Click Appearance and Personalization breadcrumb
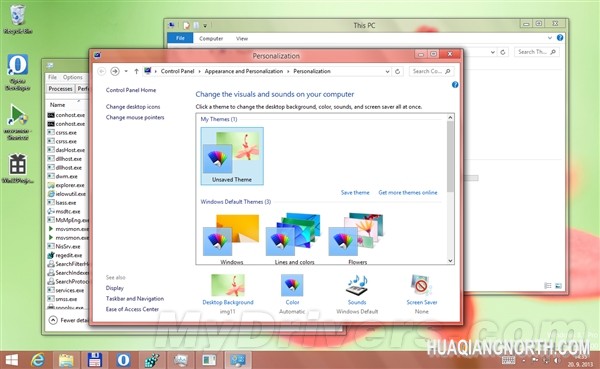The image size is (600, 369). 244,71
